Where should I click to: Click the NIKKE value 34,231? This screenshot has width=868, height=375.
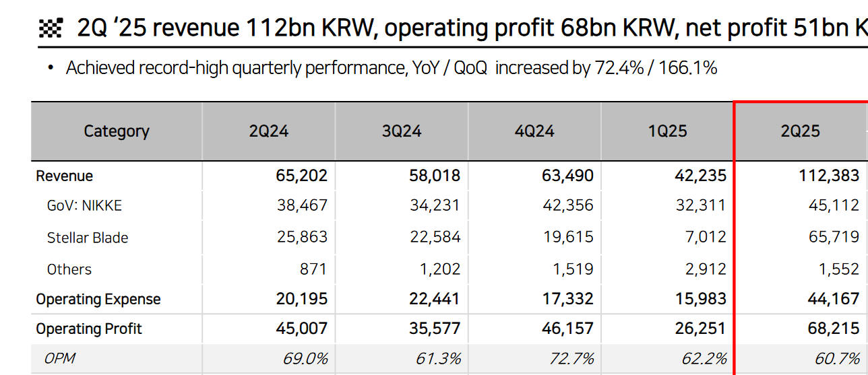[x=435, y=206]
